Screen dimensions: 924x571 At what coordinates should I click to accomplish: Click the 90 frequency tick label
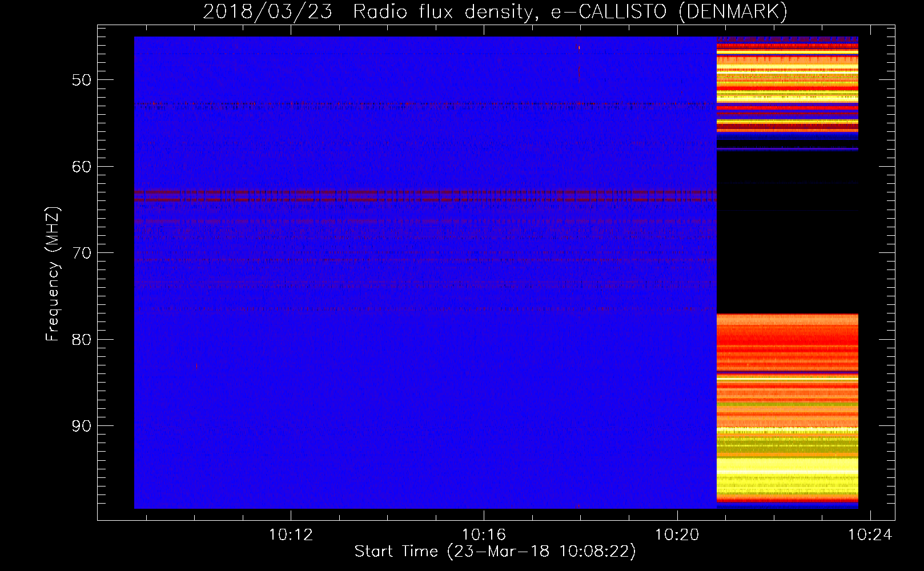82,426
